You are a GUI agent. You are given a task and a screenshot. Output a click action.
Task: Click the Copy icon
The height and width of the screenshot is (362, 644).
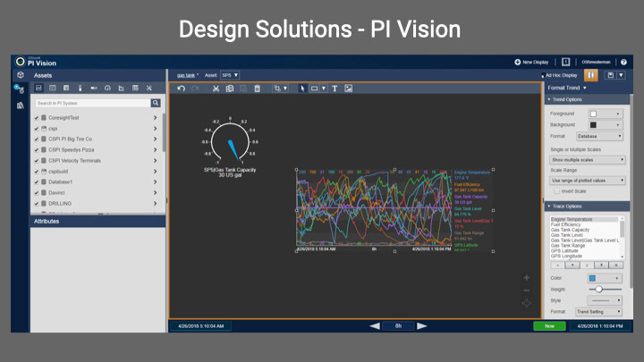[230, 88]
